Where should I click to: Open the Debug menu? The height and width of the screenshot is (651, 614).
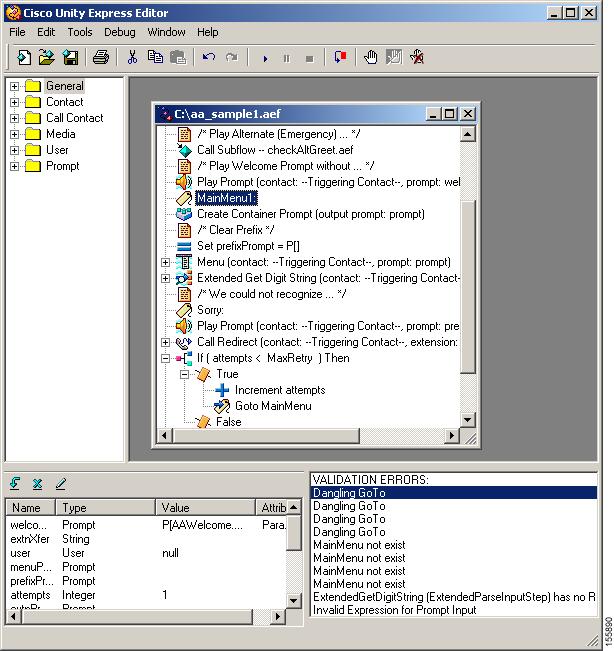pos(120,32)
